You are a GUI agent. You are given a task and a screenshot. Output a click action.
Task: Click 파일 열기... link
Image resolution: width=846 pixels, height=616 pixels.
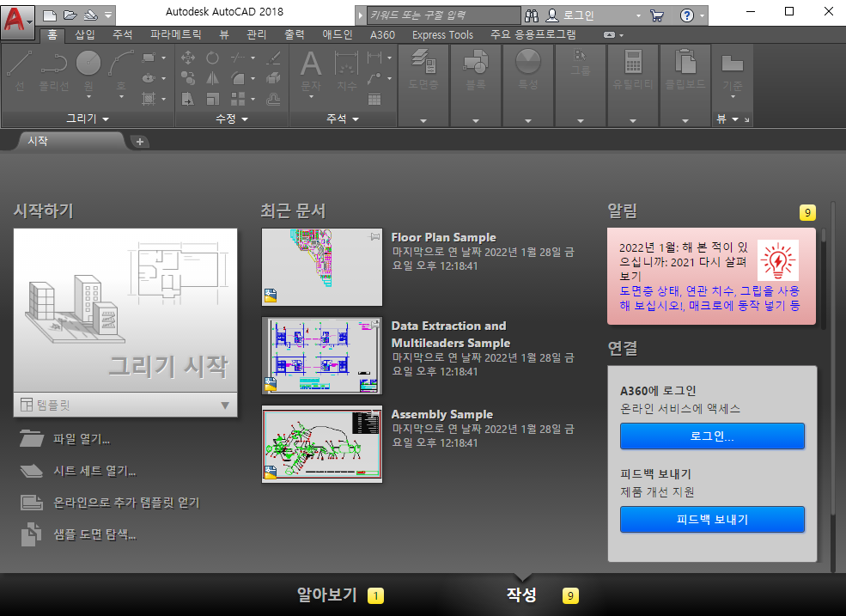tap(81, 439)
